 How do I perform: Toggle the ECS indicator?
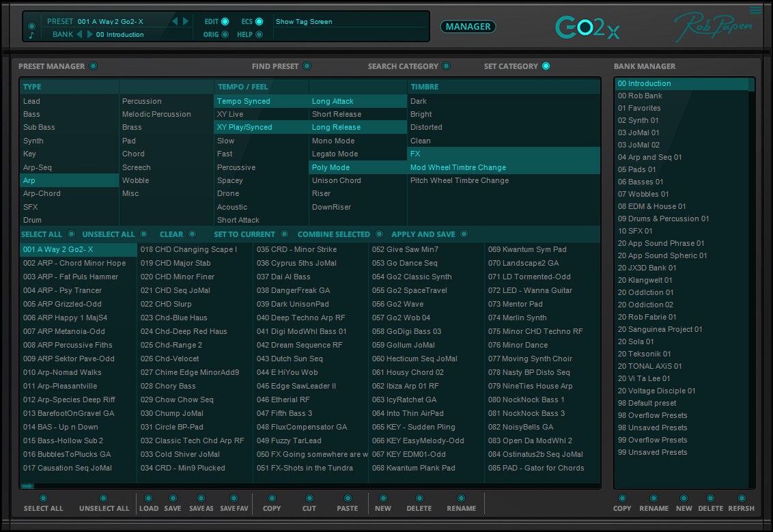(x=259, y=21)
